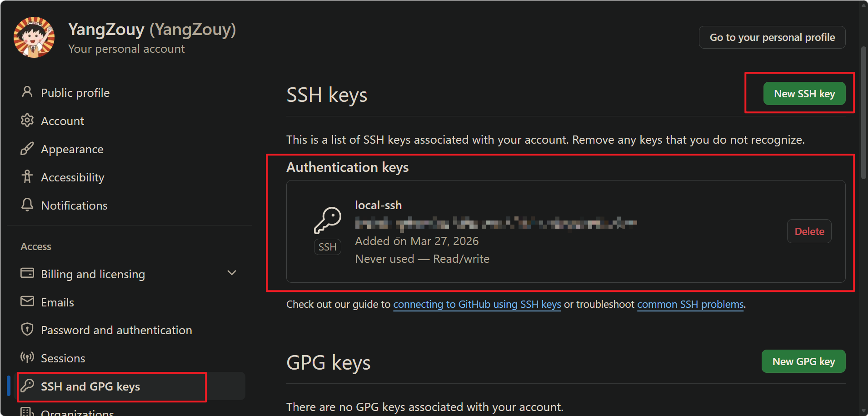Open Password and authentication settings

coord(116,330)
